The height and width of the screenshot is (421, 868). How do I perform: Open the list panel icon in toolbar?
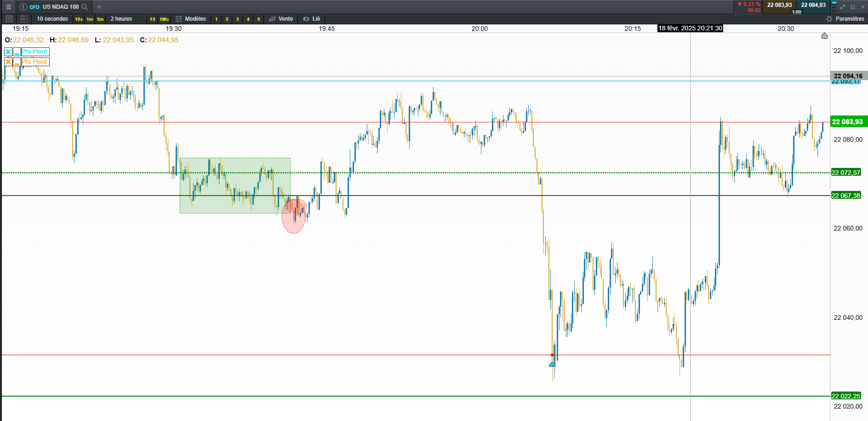click(x=9, y=19)
